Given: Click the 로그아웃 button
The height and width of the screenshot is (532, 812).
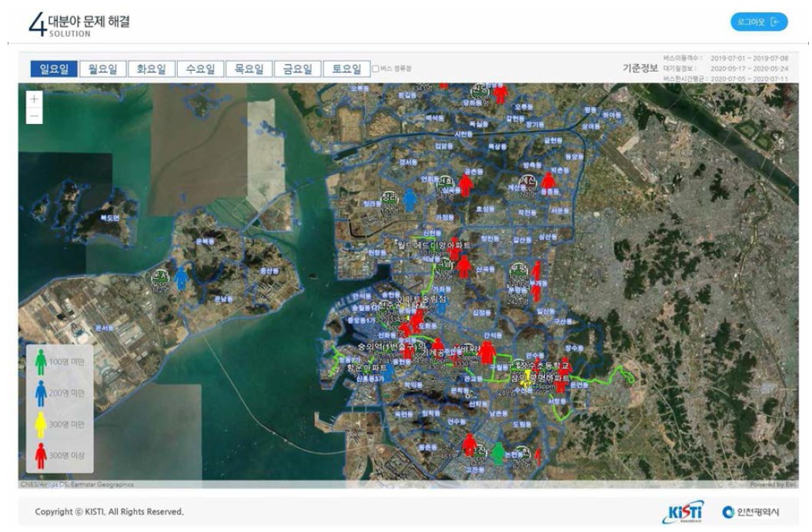Looking at the screenshot, I should [x=759, y=22].
